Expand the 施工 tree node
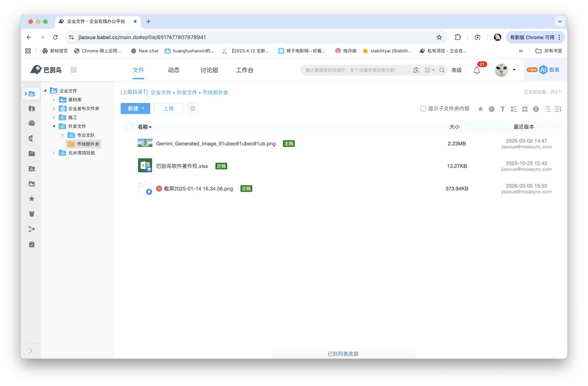The image size is (588, 386). click(54, 118)
